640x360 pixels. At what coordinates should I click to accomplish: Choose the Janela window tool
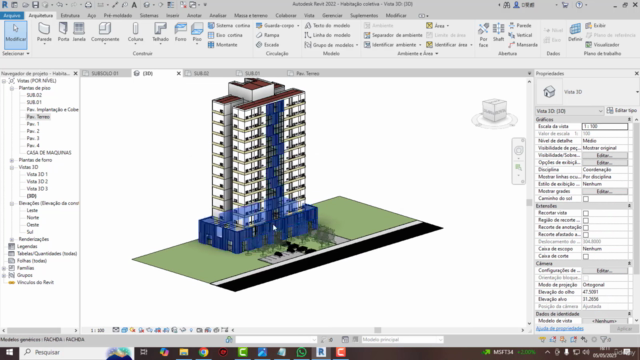79,33
